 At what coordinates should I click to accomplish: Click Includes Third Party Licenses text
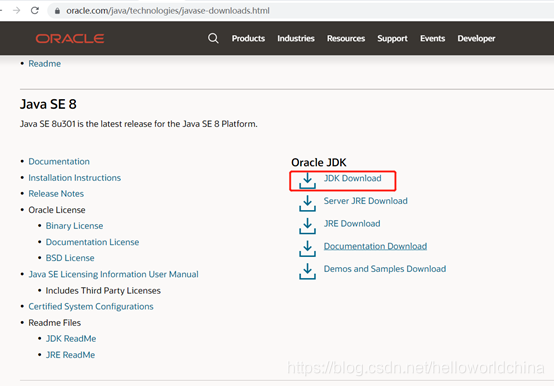[103, 291]
